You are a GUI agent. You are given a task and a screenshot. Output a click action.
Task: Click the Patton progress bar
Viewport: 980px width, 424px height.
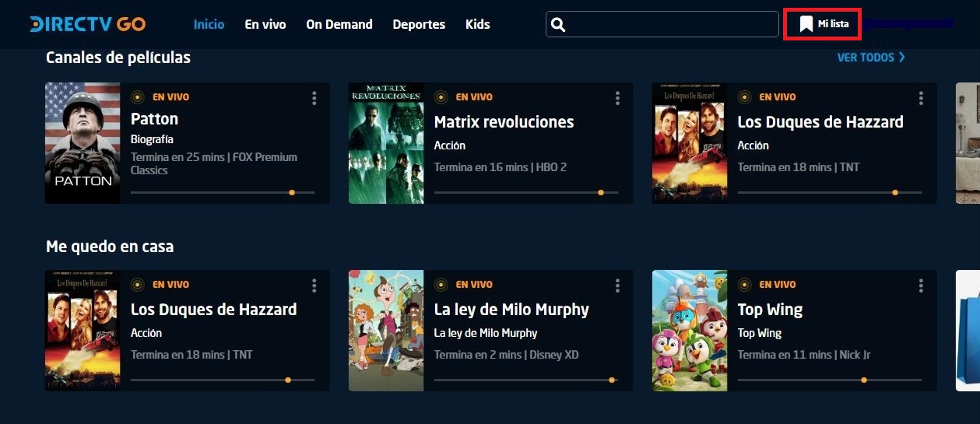[x=223, y=192]
